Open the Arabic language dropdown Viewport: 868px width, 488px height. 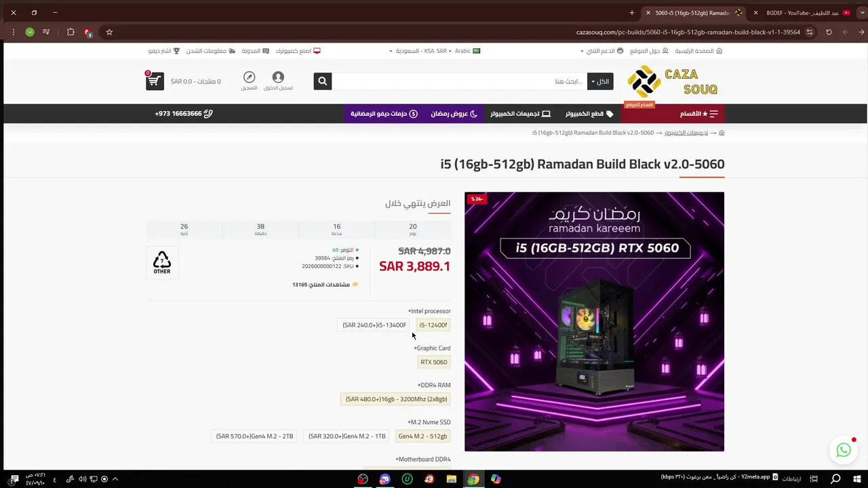[x=468, y=51]
